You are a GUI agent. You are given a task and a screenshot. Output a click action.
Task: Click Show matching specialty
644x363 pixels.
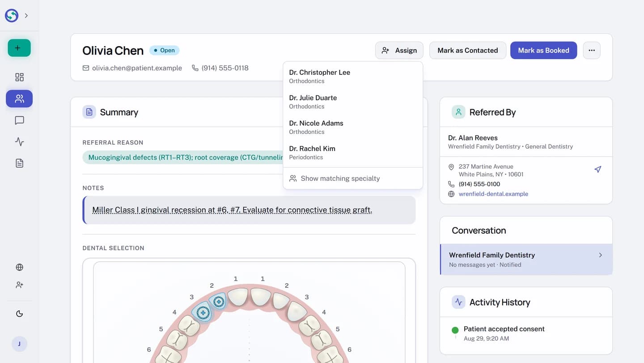click(x=353, y=178)
